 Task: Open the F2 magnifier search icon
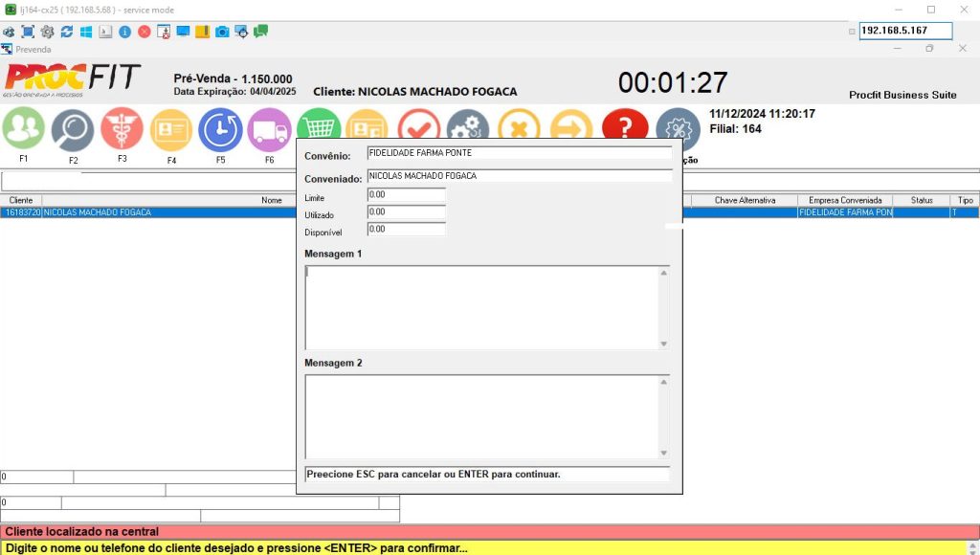73,130
